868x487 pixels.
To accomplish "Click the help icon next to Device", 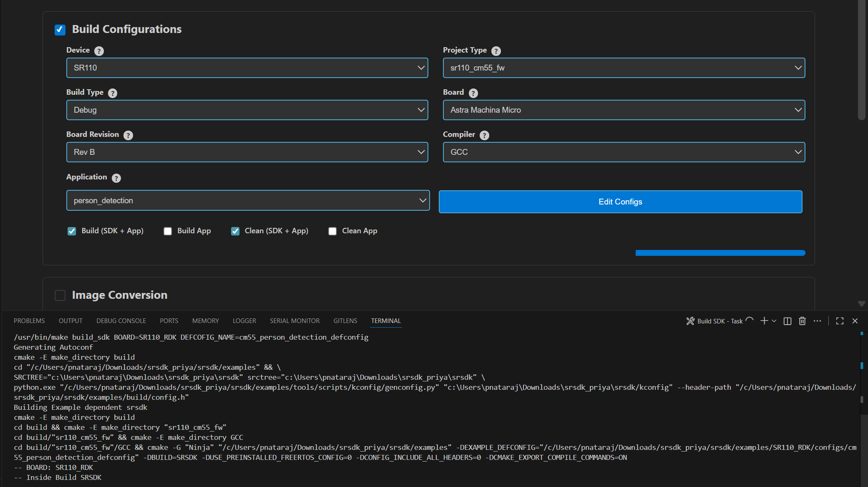I will pyautogui.click(x=99, y=51).
